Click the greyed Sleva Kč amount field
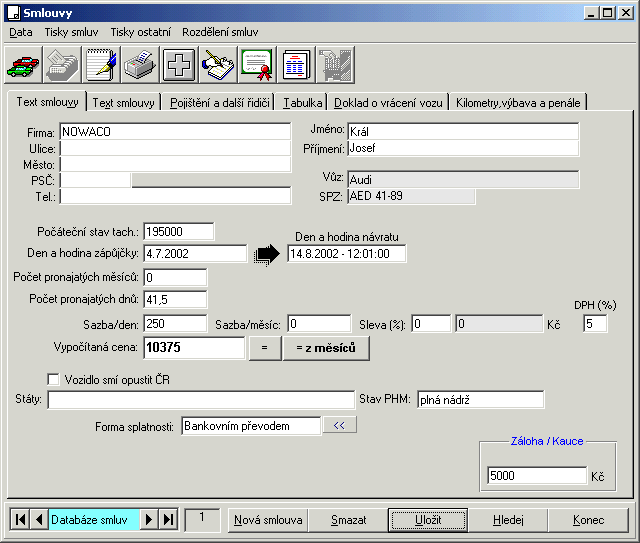 499,324
